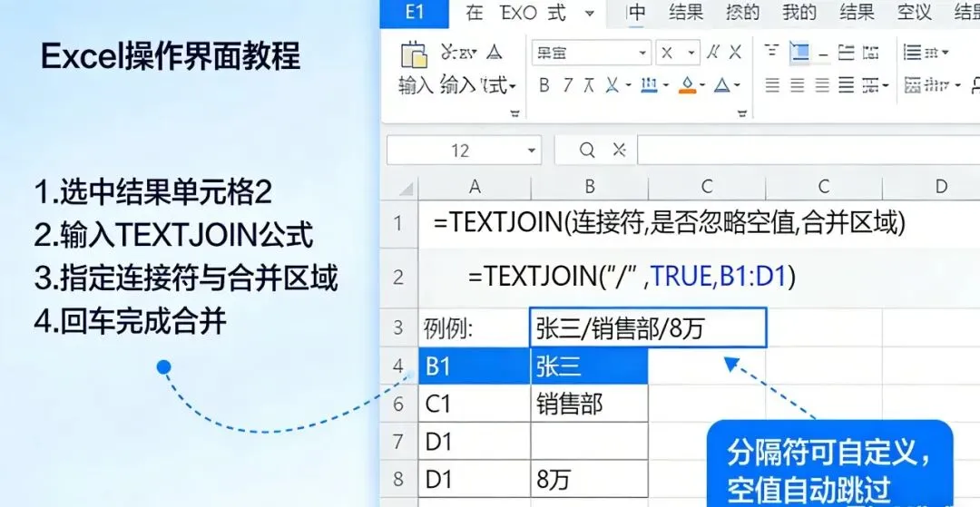The image size is (980, 507).
Task: Open the number format grid dropdown arrow
Action: click(x=957, y=85)
